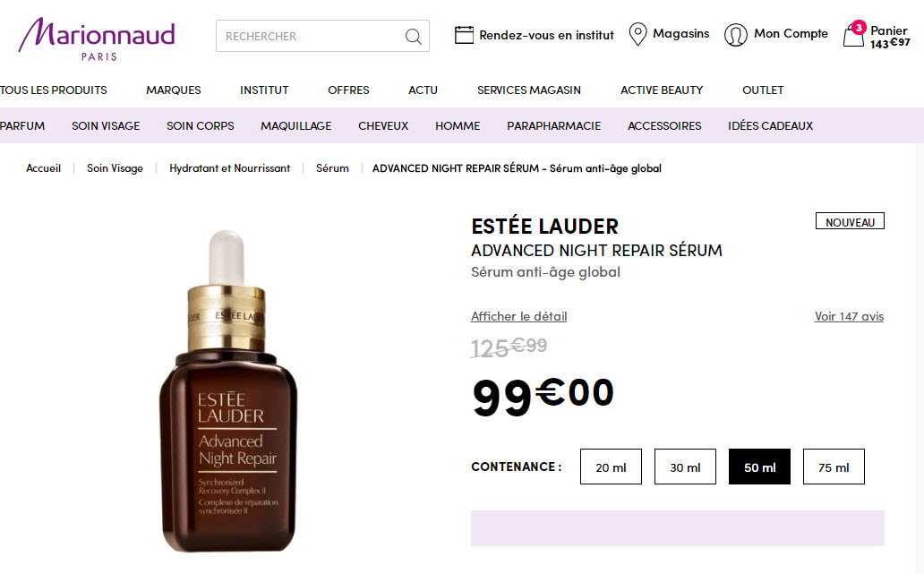Open the SOIN VISAGE category

[106, 126]
